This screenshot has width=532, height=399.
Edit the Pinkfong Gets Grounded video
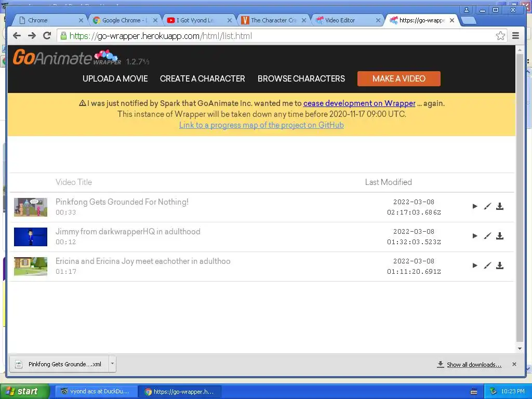coord(487,206)
